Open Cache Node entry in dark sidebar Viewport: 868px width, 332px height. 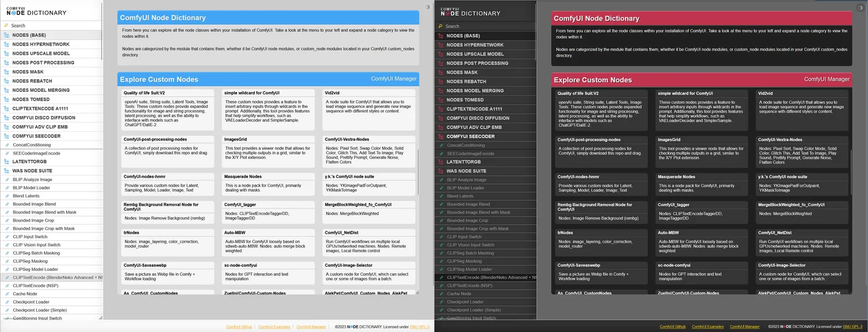(485, 294)
